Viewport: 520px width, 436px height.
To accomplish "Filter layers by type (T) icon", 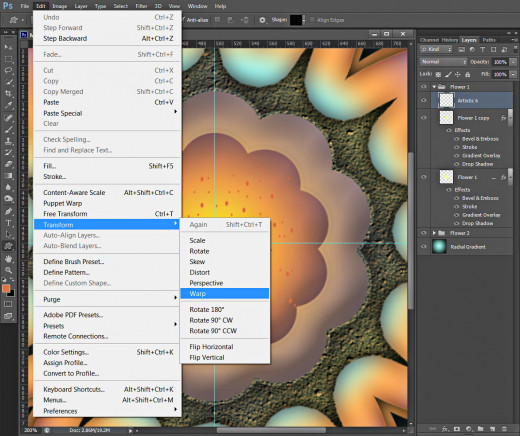I will point(482,49).
